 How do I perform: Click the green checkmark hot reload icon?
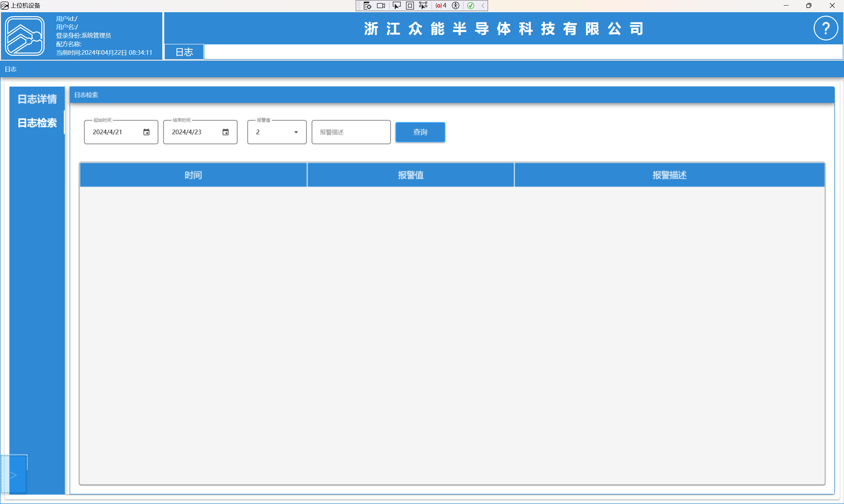click(471, 5)
